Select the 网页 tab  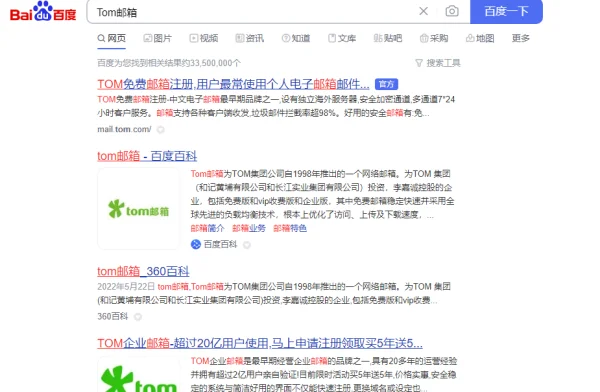pyautogui.click(x=111, y=38)
